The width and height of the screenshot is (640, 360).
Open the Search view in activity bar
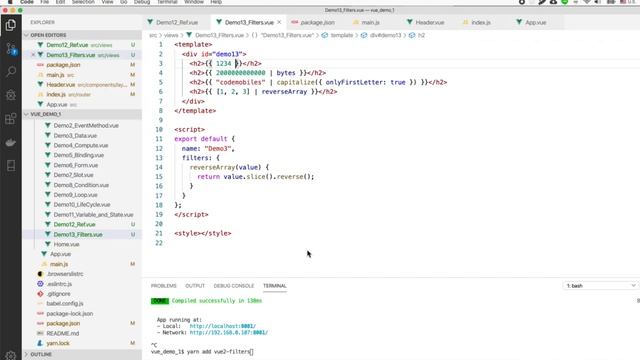11,72
